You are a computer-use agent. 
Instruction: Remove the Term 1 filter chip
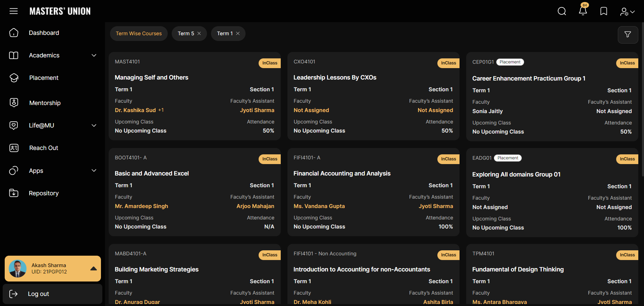[x=238, y=34]
